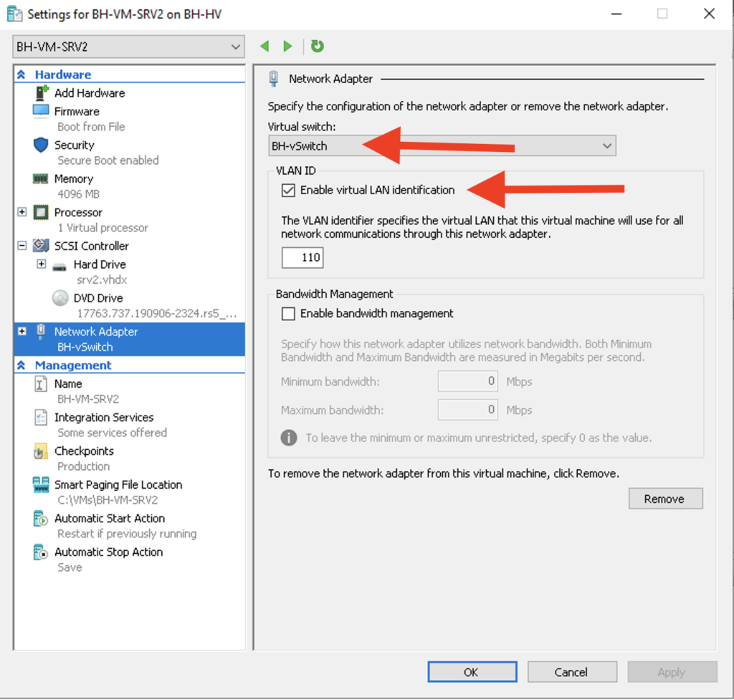This screenshot has height=700, width=734.
Task: Check Enable bandwidth management
Action: (x=288, y=314)
